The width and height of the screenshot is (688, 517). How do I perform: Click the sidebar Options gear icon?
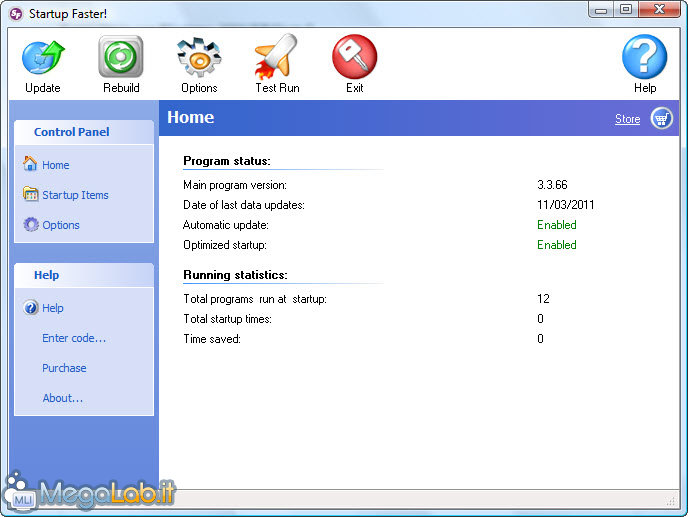click(x=31, y=224)
